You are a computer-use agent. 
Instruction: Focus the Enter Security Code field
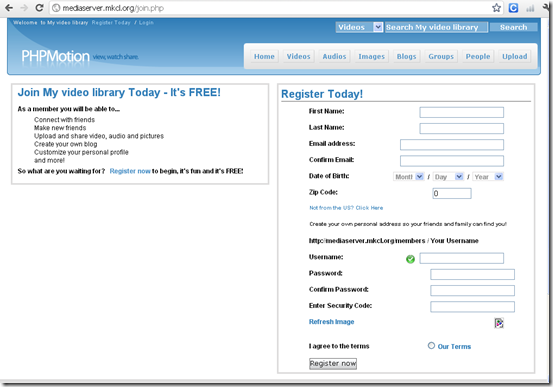tap(472, 307)
